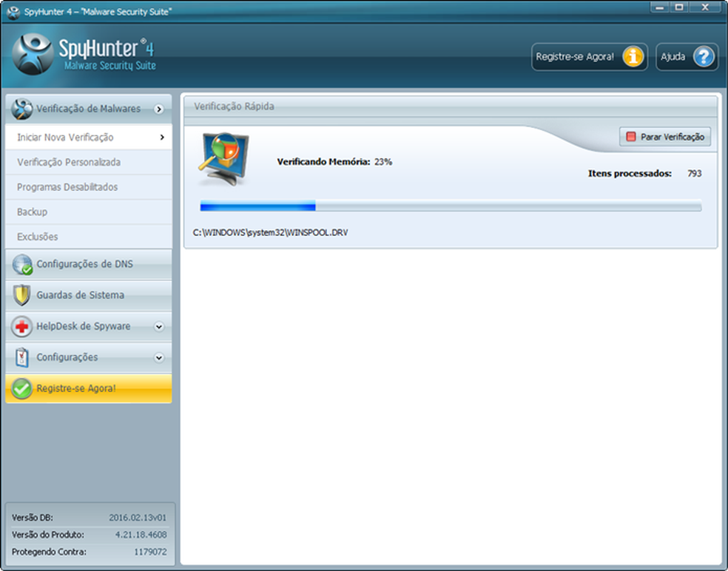This screenshot has width=728, height=571.
Task: Click the Verificando Memória: 23% status
Action: pos(334,161)
